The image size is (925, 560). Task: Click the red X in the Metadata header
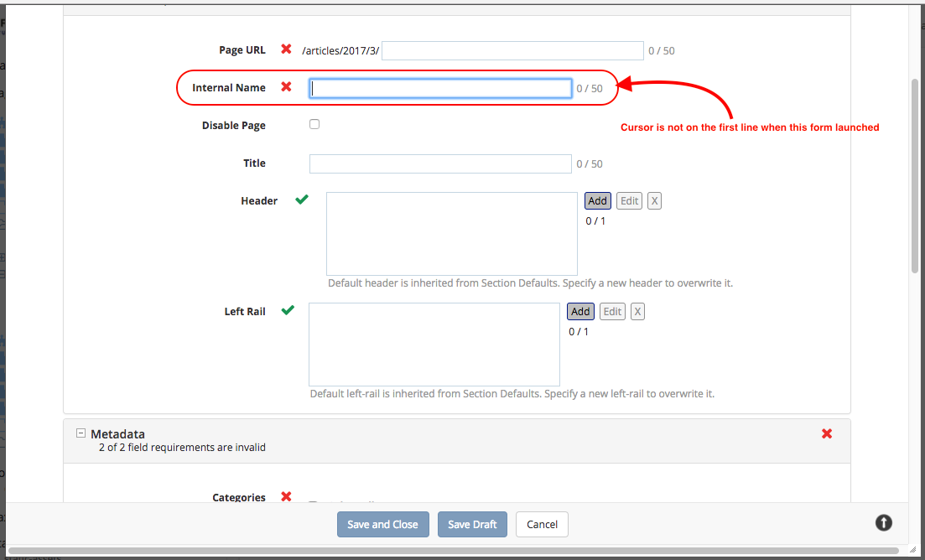(827, 433)
